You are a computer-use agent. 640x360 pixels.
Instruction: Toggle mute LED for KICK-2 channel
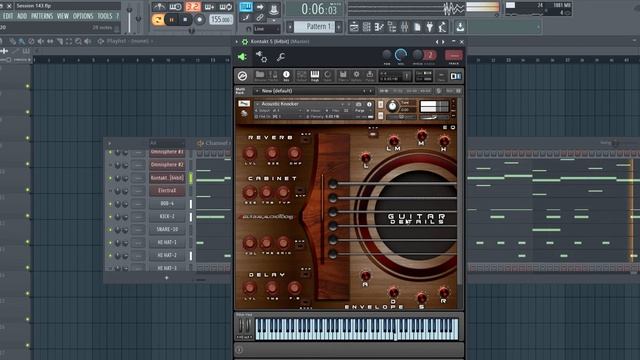tap(110, 217)
